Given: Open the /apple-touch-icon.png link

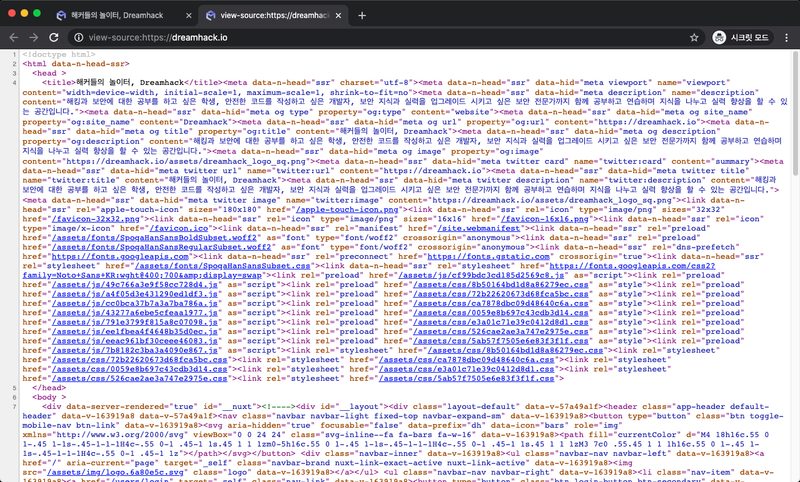Looking at the screenshot, I should point(347,210).
